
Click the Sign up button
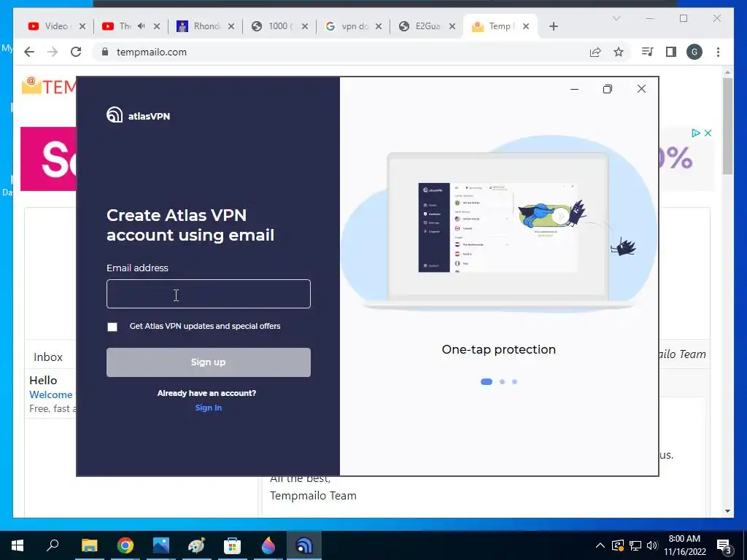click(208, 362)
